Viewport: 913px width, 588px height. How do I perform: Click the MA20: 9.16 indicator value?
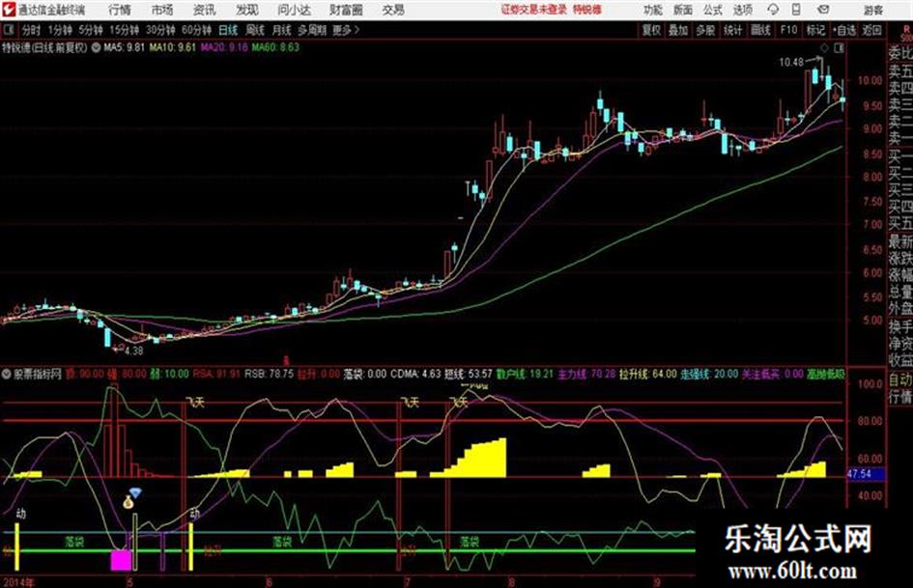click(x=224, y=47)
